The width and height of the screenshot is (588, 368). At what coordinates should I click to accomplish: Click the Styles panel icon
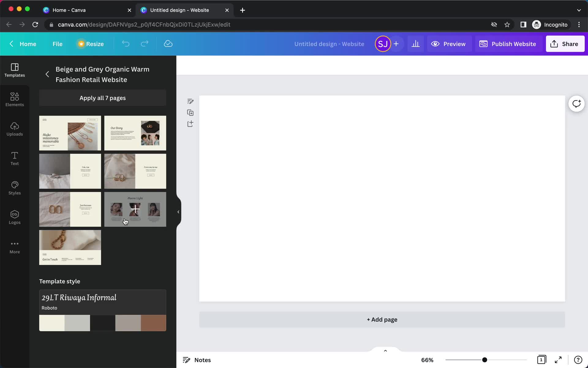pyautogui.click(x=14, y=188)
